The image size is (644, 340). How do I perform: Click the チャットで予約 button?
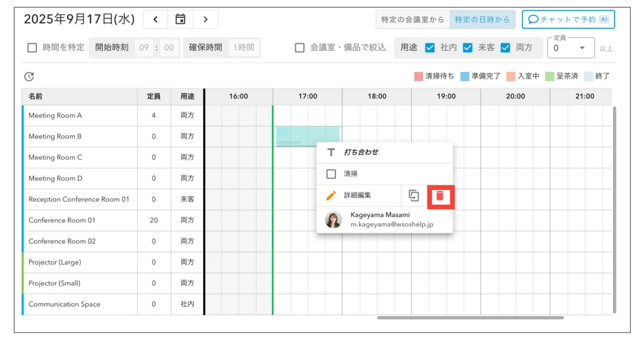click(568, 19)
